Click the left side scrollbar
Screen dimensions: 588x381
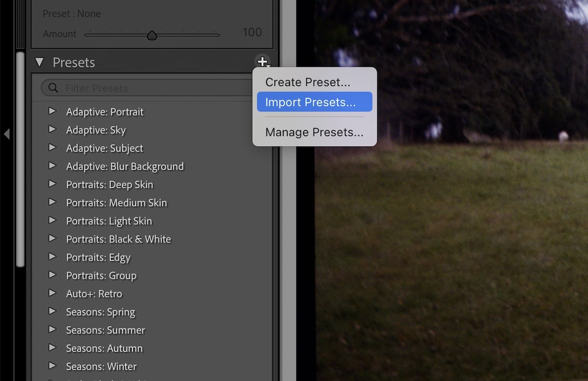click(x=20, y=147)
